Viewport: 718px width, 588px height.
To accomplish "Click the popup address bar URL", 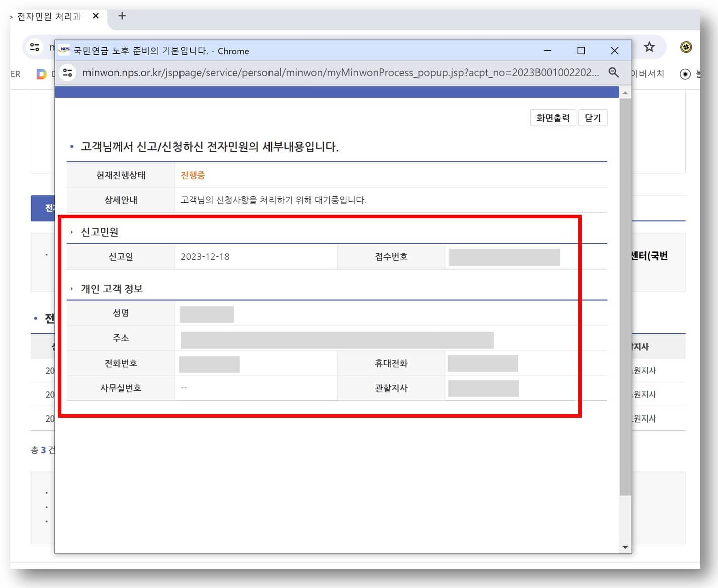I will [340, 72].
